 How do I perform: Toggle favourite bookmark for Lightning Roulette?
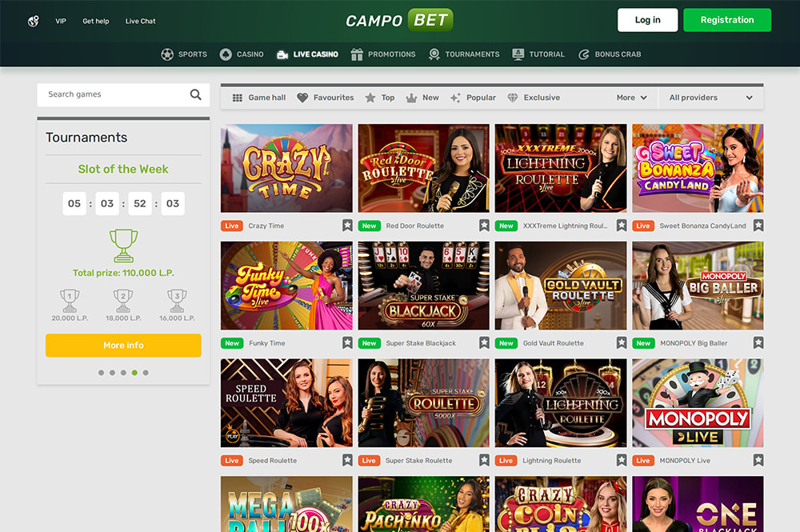[x=622, y=460]
